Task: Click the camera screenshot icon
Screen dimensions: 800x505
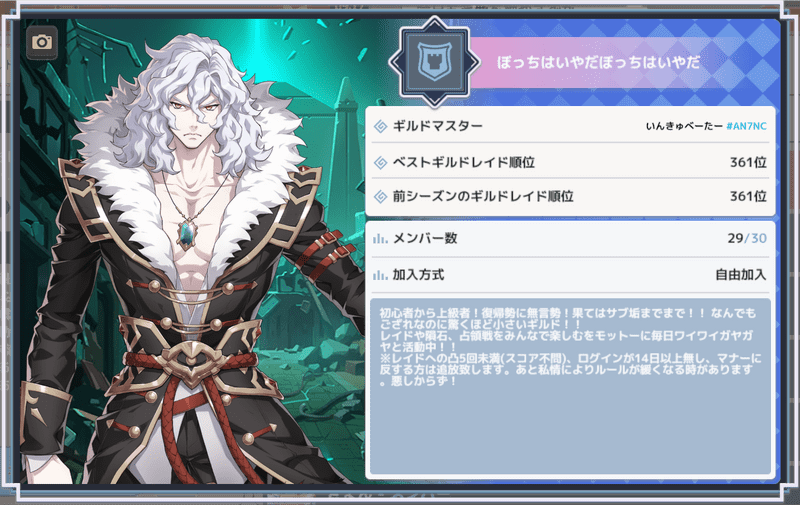Action: pos(42,42)
